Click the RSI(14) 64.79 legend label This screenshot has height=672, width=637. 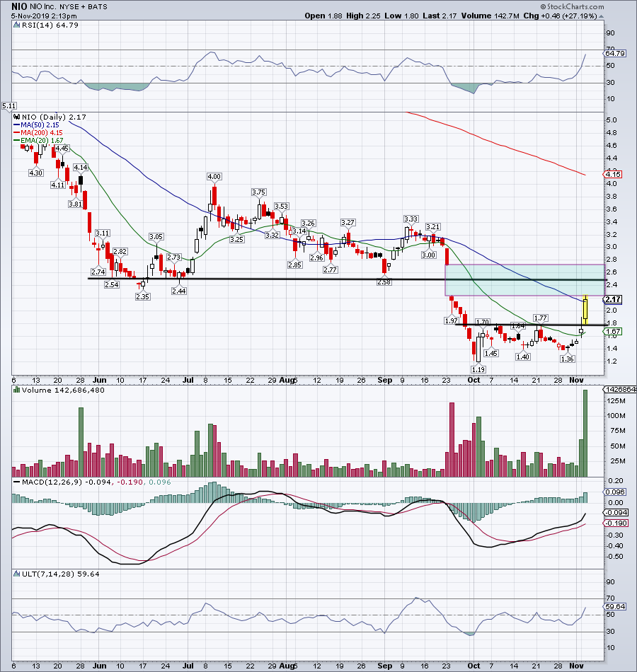50,25
